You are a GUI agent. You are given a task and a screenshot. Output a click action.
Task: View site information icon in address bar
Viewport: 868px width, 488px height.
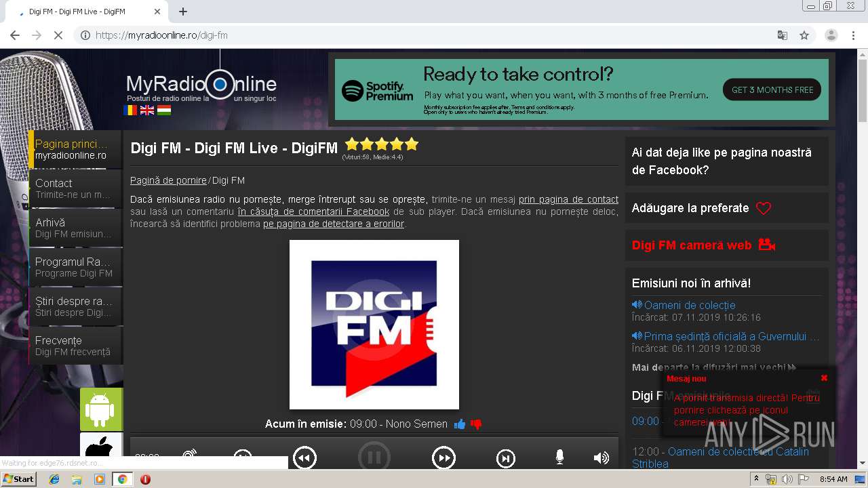85,35
